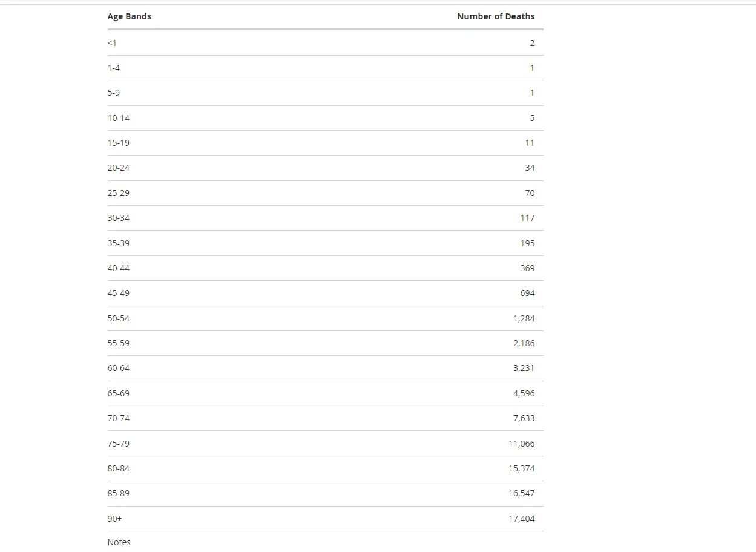Click the Number of Deaths column header

coord(496,16)
